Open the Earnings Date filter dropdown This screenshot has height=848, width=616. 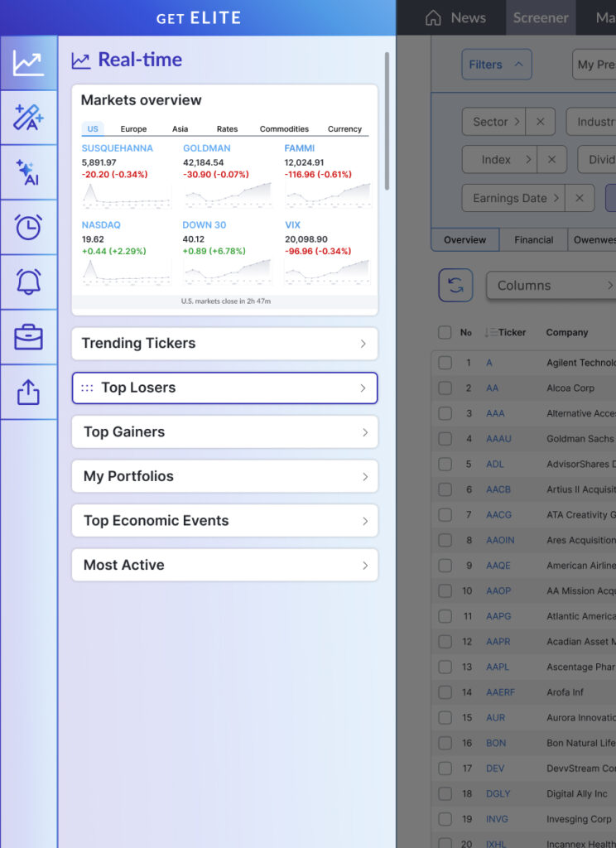coord(514,198)
